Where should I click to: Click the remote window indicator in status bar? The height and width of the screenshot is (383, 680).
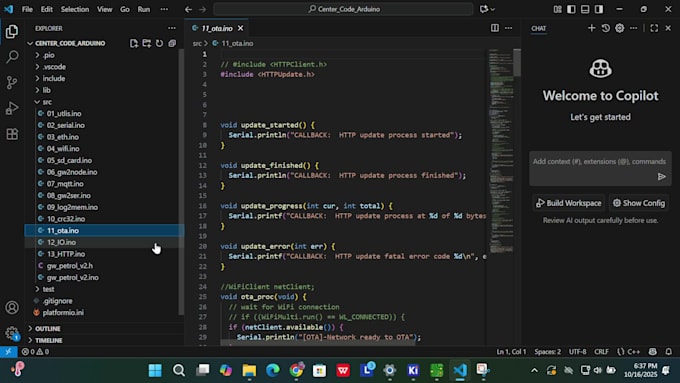8,351
